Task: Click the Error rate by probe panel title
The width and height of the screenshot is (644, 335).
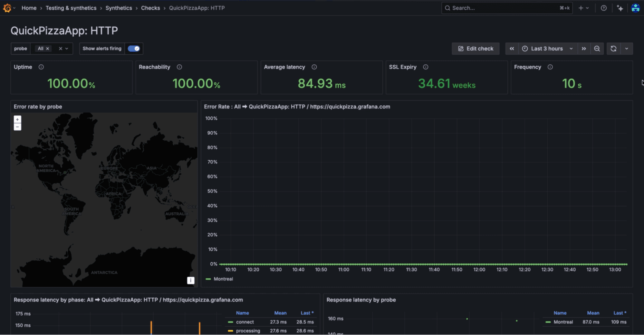Action: [x=38, y=107]
